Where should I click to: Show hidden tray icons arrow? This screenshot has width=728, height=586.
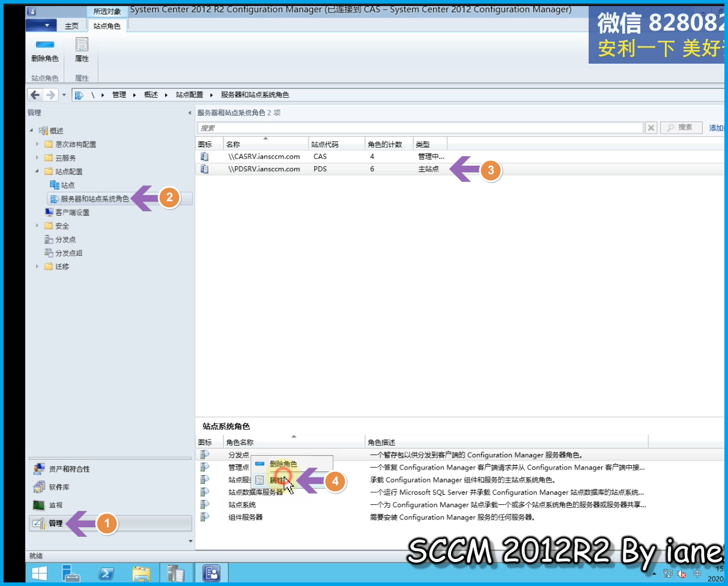(655, 573)
